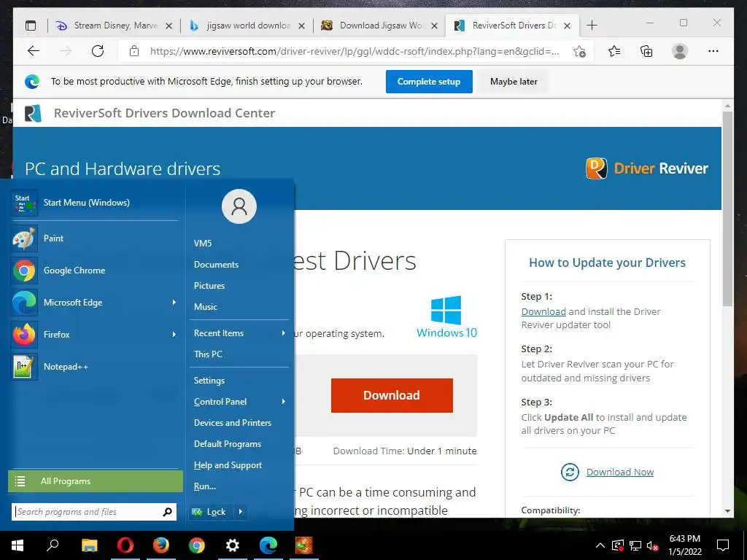Image resolution: width=747 pixels, height=560 pixels.
Task: Click the browser address bar URL
Action: point(355,51)
